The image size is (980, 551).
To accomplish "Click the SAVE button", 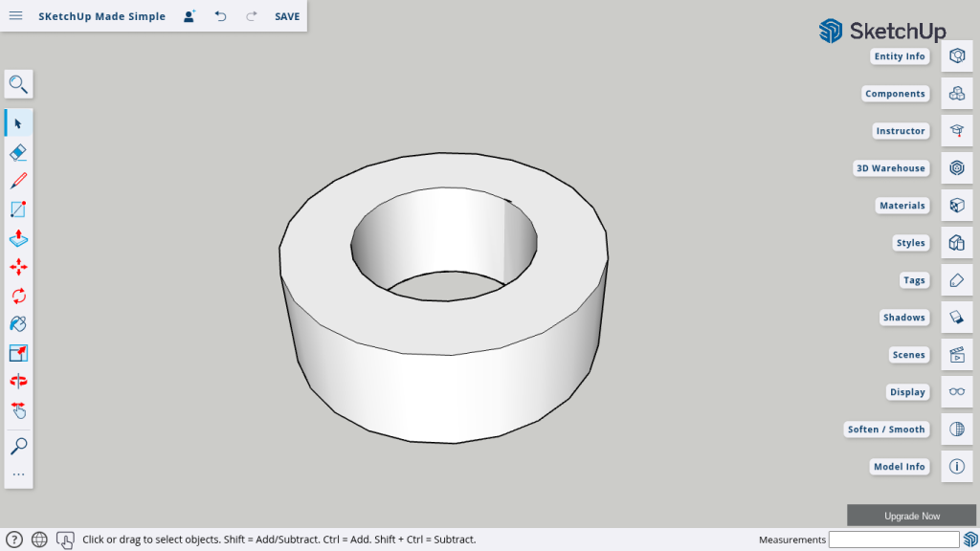I will [x=286, y=16].
